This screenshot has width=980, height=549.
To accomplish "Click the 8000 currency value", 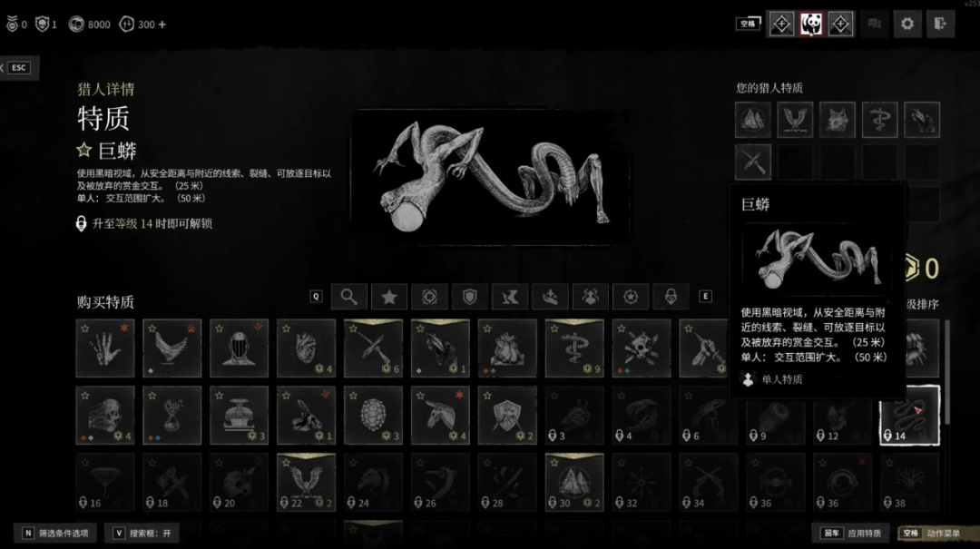I will pyautogui.click(x=99, y=25).
